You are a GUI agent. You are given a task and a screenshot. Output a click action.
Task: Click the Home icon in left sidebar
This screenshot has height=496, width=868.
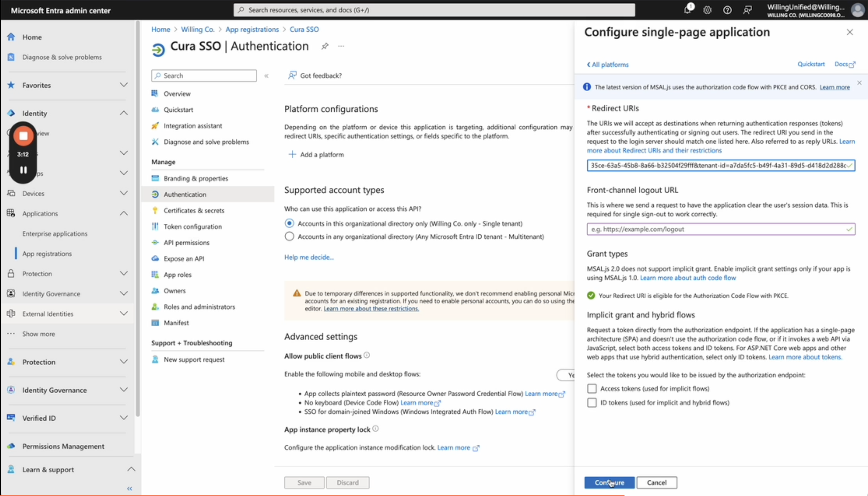pos(11,37)
